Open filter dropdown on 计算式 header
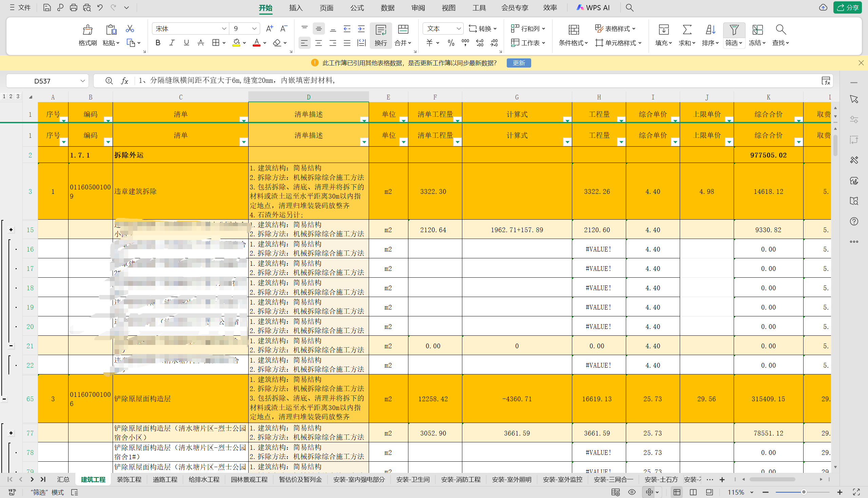 pos(567,141)
